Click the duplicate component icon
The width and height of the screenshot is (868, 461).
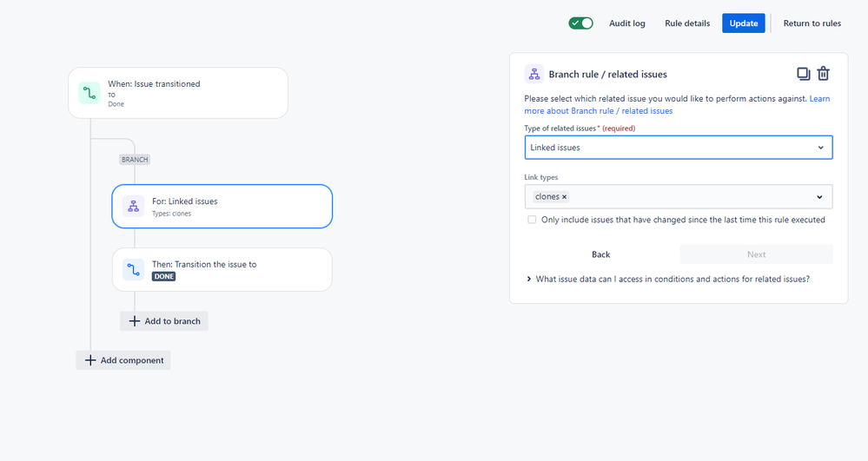[x=804, y=74]
